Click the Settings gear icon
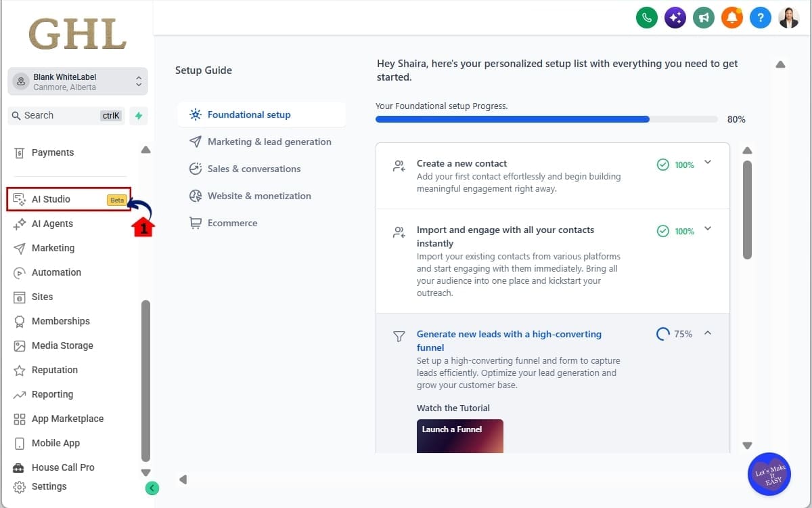812x508 pixels. pyautogui.click(x=20, y=486)
